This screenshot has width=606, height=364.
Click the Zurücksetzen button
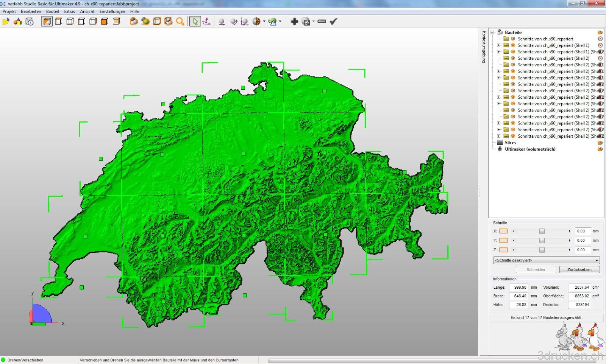click(x=579, y=270)
